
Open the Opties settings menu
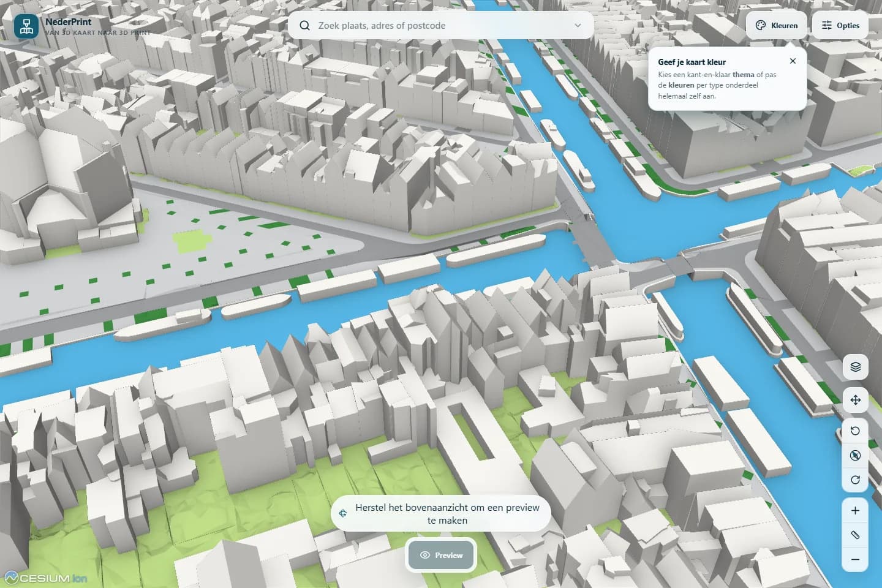pyautogui.click(x=840, y=26)
